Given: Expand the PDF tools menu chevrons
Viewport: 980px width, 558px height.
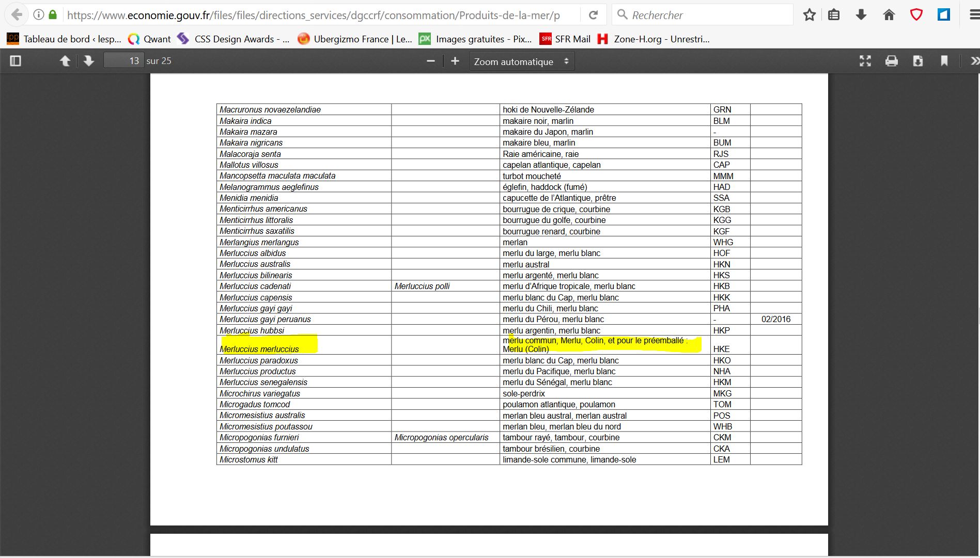Looking at the screenshot, I should click(974, 61).
